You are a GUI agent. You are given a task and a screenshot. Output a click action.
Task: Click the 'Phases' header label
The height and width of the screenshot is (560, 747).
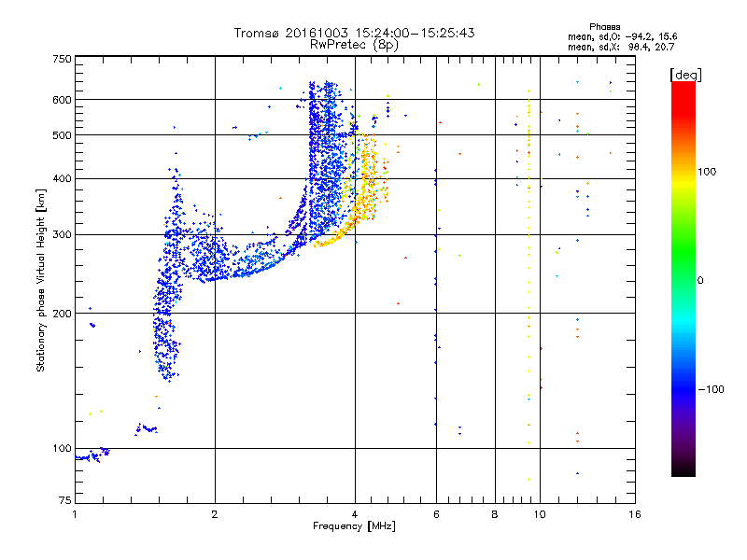tap(604, 27)
